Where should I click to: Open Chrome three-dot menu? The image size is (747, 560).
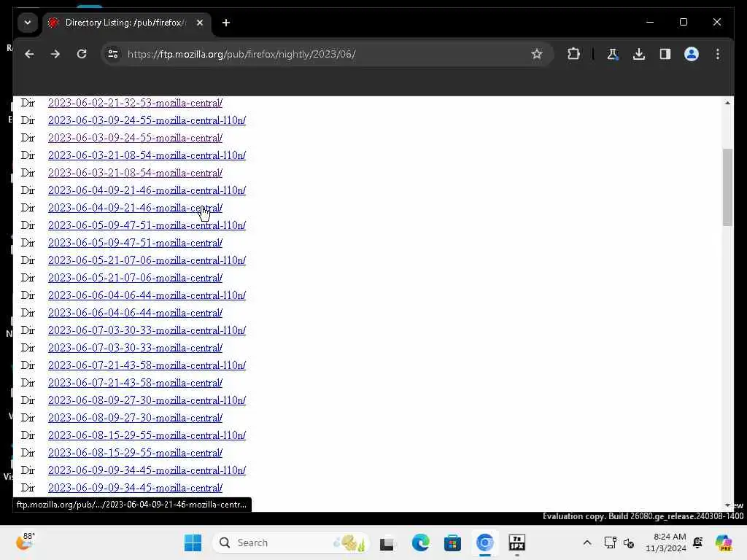[x=718, y=54]
